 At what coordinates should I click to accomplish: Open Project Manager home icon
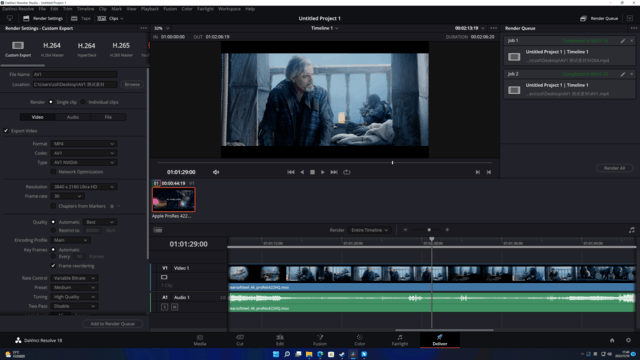pyautogui.click(x=612, y=340)
